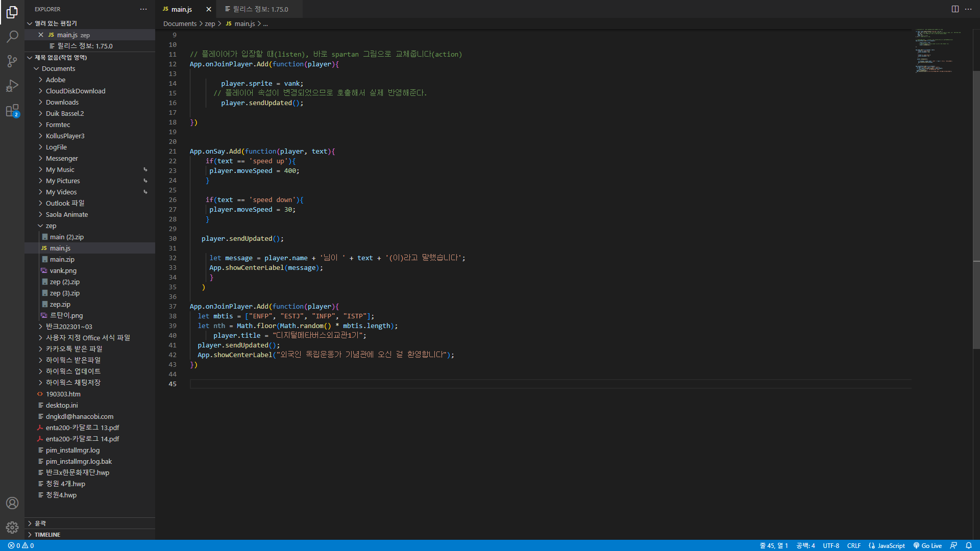Expand the Messenger folder
The image size is (980, 551).
tap(90, 159)
